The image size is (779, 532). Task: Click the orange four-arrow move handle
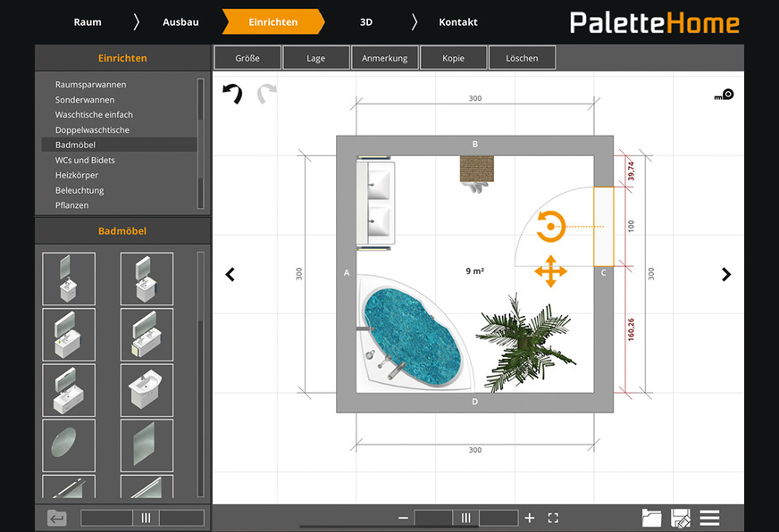(x=550, y=271)
